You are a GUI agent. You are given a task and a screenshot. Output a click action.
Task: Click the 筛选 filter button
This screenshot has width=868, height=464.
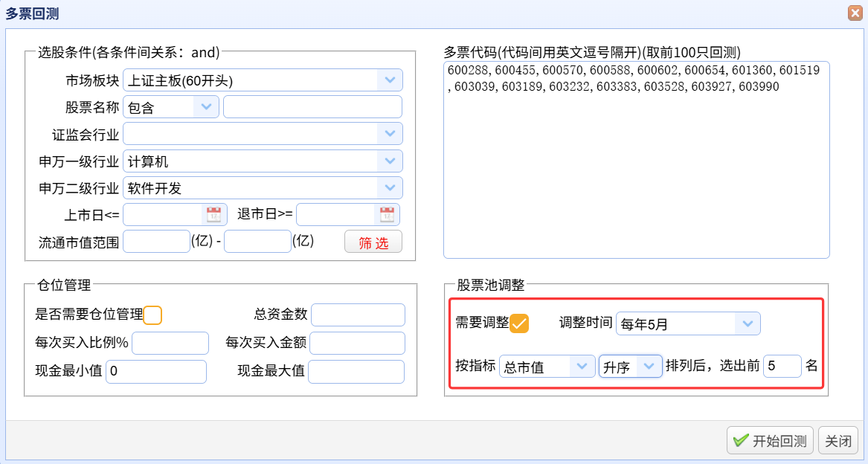373,242
